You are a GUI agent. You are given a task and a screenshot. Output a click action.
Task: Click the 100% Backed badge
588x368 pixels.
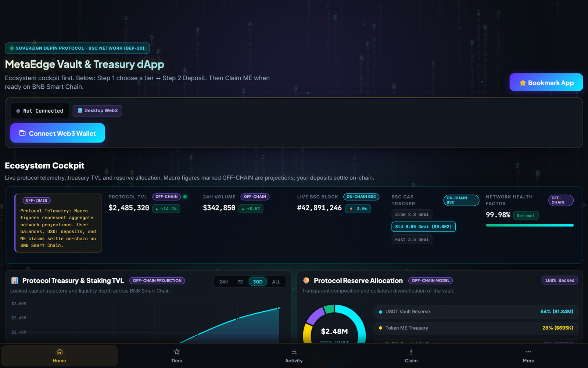coord(560,280)
